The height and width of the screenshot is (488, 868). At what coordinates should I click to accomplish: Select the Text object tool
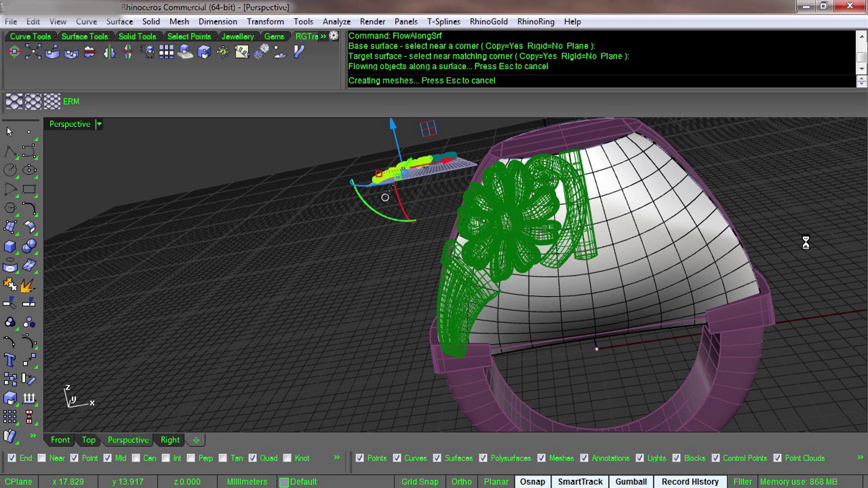click(x=10, y=360)
